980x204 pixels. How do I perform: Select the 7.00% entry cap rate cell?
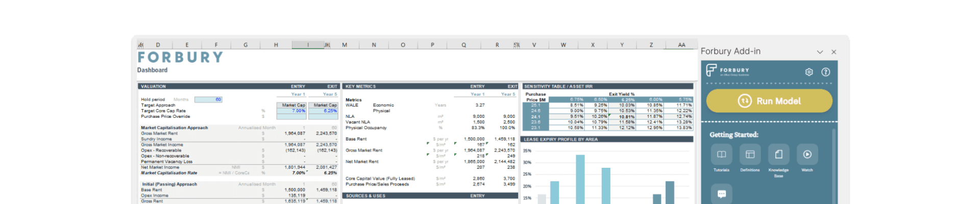click(x=291, y=111)
